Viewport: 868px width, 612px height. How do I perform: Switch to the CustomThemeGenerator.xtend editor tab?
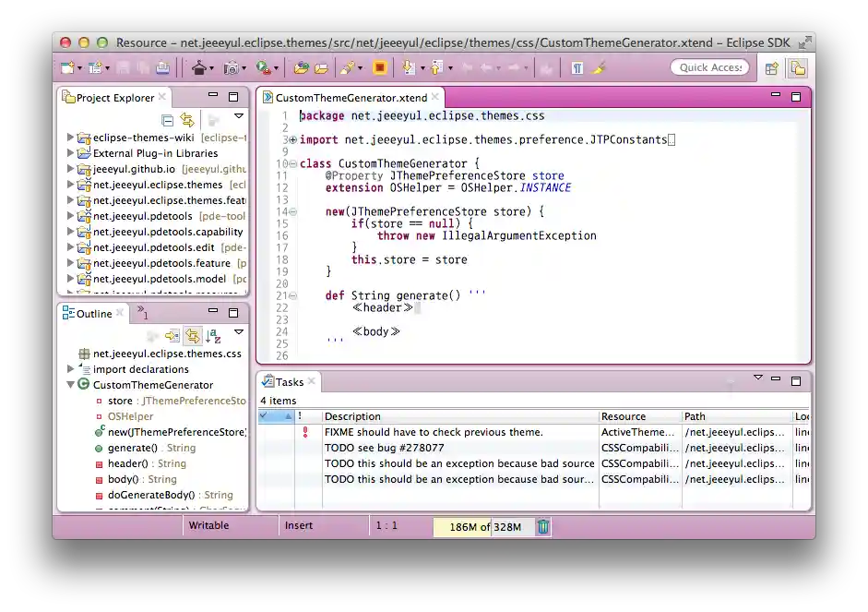coord(349,96)
